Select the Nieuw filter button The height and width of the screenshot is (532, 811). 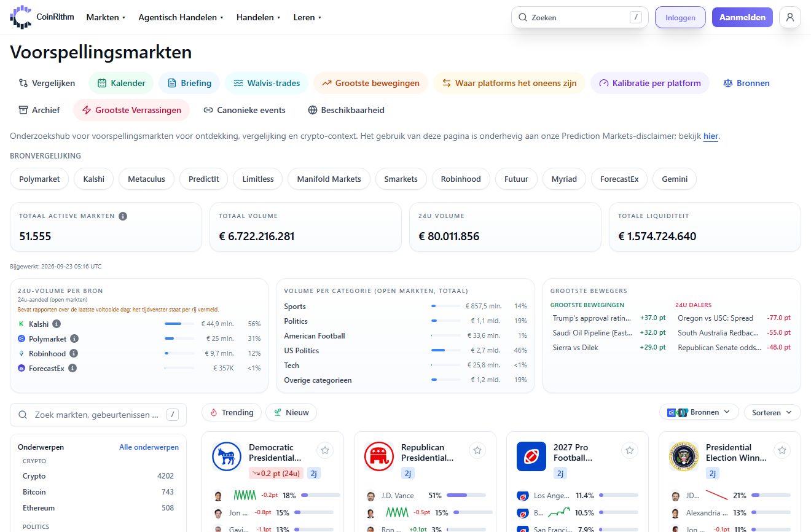tap(291, 412)
